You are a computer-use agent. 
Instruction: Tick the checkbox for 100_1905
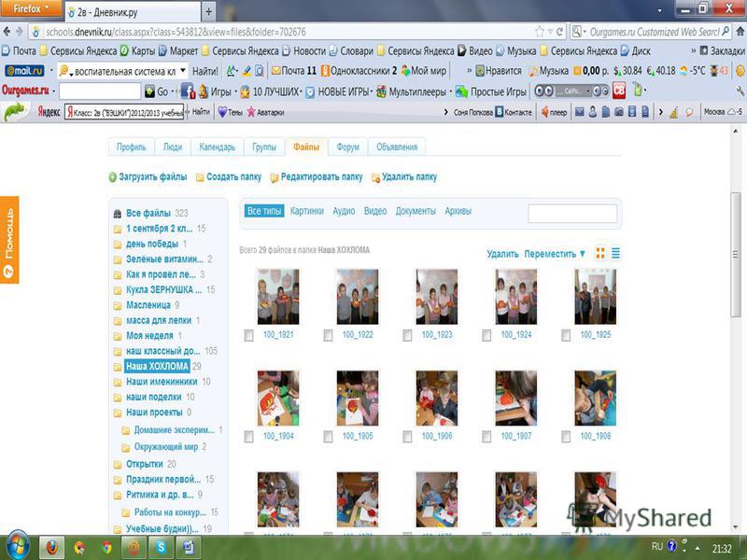click(x=328, y=437)
